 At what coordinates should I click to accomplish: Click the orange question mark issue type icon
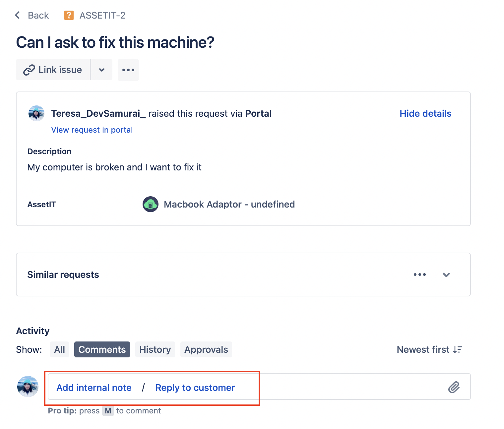[x=69, y=15]
